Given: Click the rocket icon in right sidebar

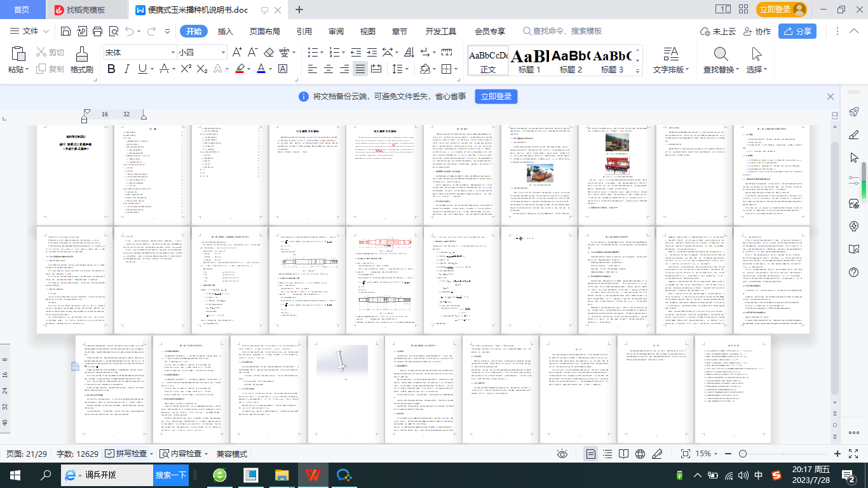Looking at the screenshot, I should (854, 112).
